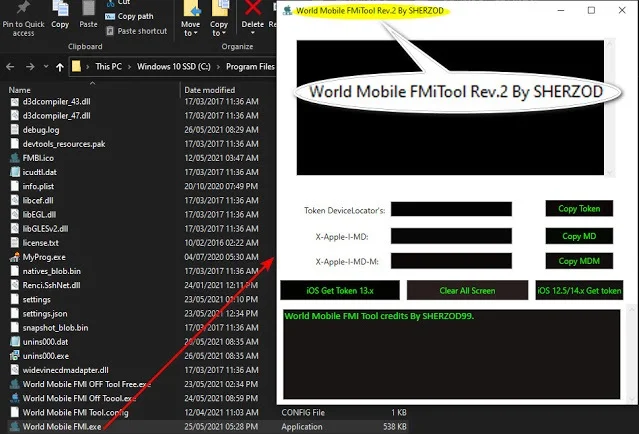Select Renci.SshNet.dll file icon
Image resolution: width=639 pixels, height=434 pixels.
pyautogui.click(x=15, y=285)
